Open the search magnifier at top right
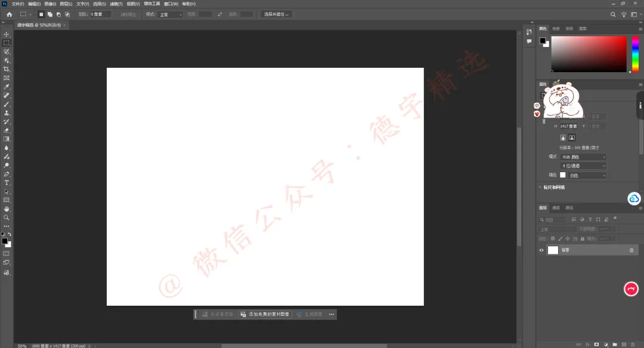The width and height of the screenshot is (644, 348). tap(613, 14)
